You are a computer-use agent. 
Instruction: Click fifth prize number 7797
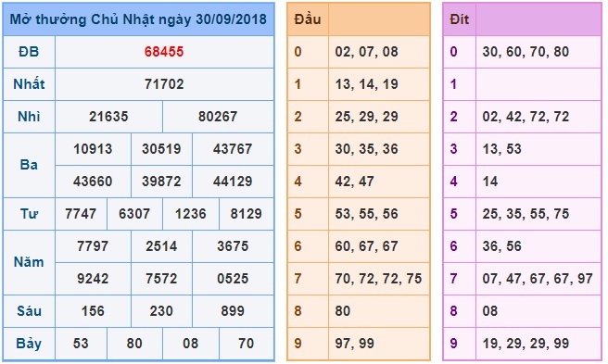pyautogui.click(x=93, y=246)
